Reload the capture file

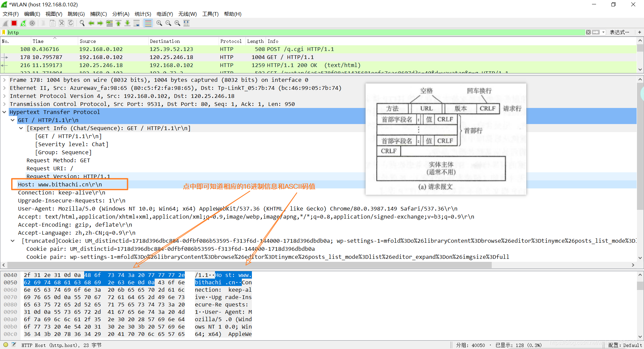coord(71,23)
